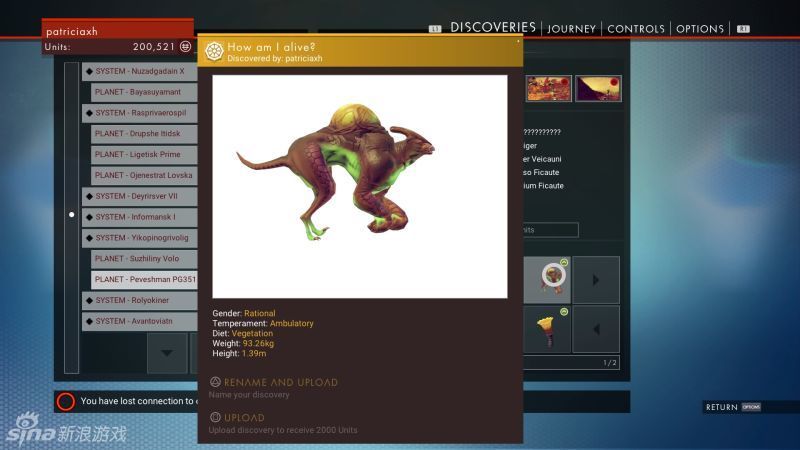Click the Units currency icon
The image size is (800, 450).
185,47
